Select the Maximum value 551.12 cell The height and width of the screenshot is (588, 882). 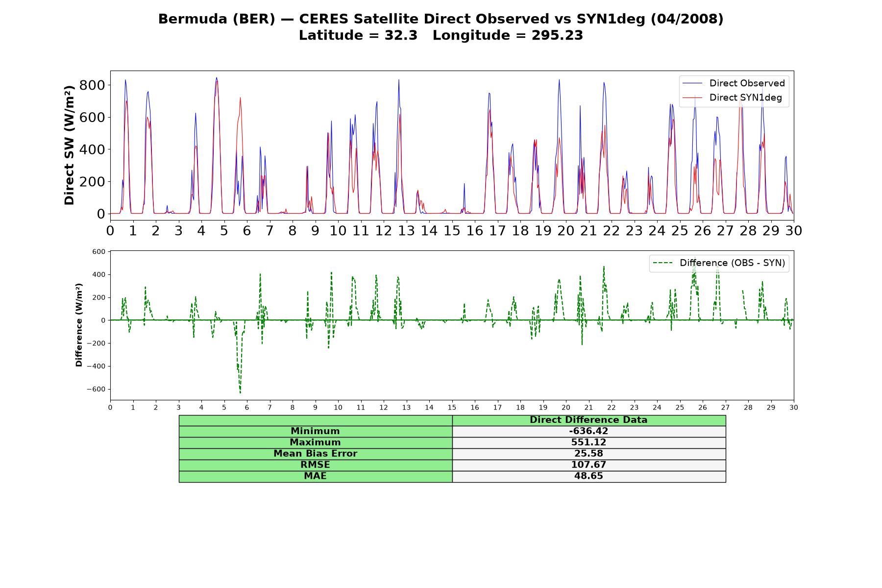tap(589, 442)
